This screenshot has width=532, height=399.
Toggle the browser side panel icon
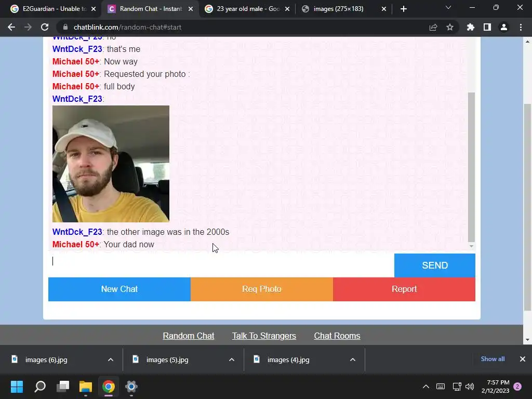click(x=487, y=27)
